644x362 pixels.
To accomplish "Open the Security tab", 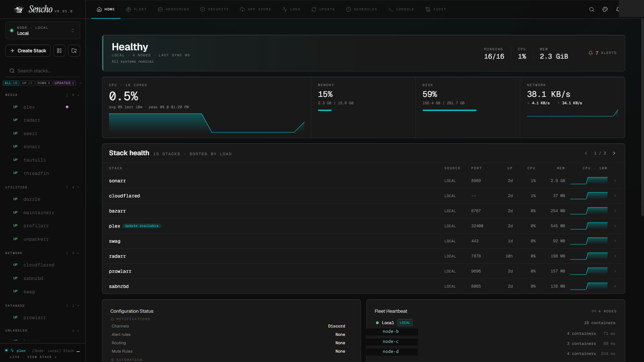I will point(214,9).
